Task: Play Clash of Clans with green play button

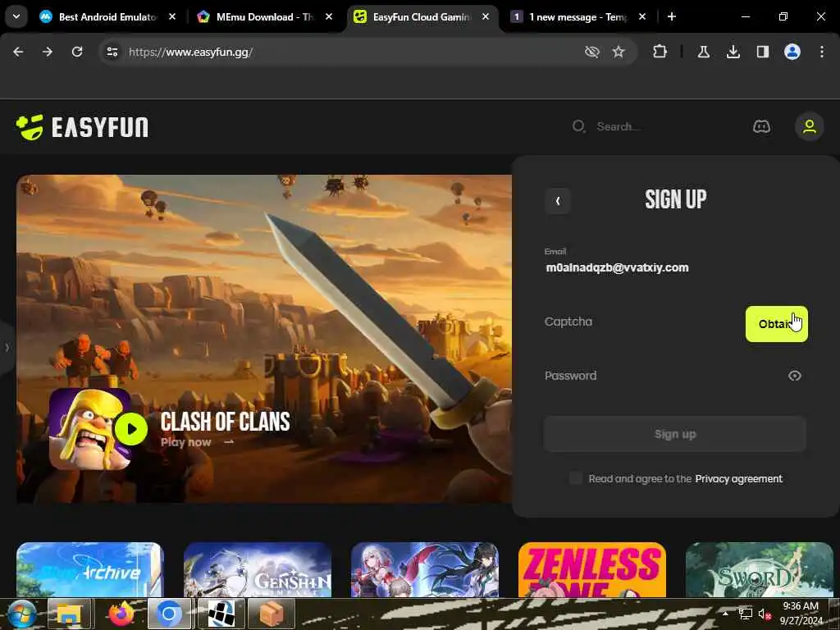Action: pyautogui.click(x=130, y=428)
